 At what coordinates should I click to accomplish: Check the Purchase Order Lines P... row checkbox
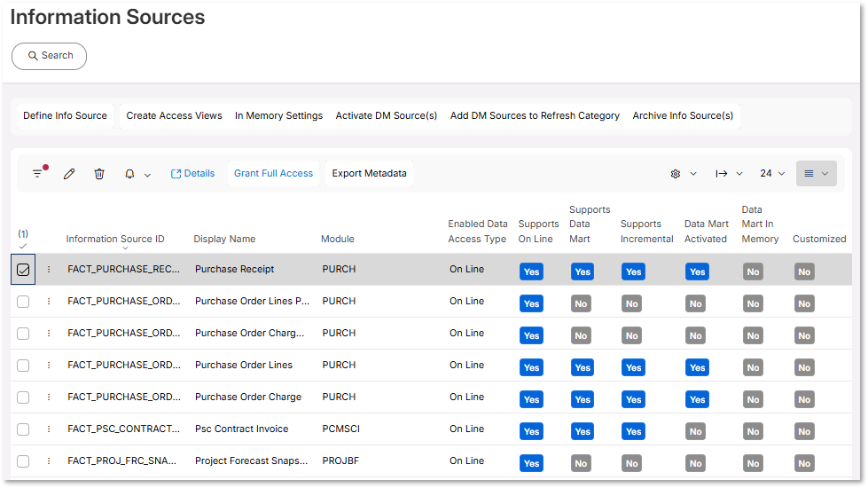23,302
